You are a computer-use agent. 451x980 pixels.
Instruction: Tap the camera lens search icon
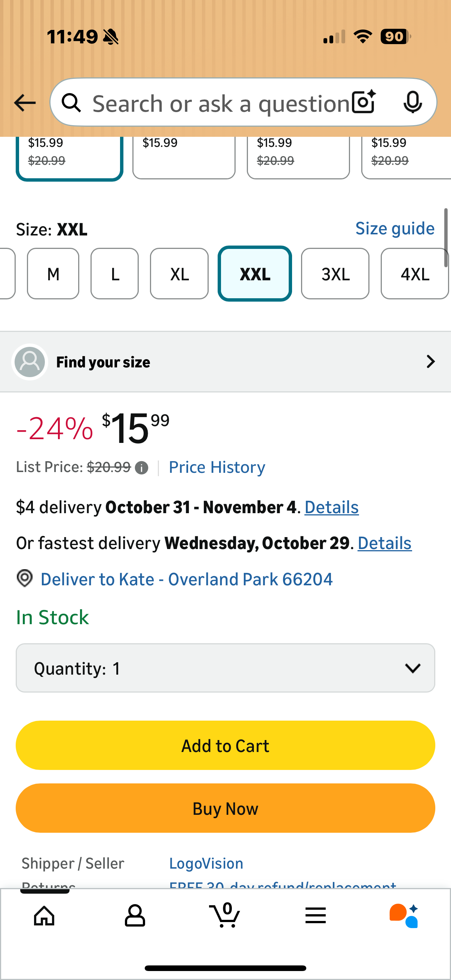pyautogui.click(x=363, y=102)
